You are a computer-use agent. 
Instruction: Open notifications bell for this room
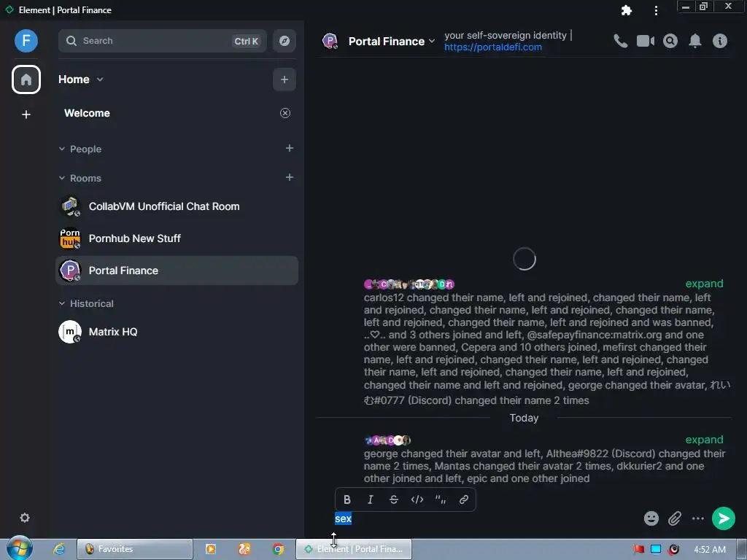(x=695, y=41)
